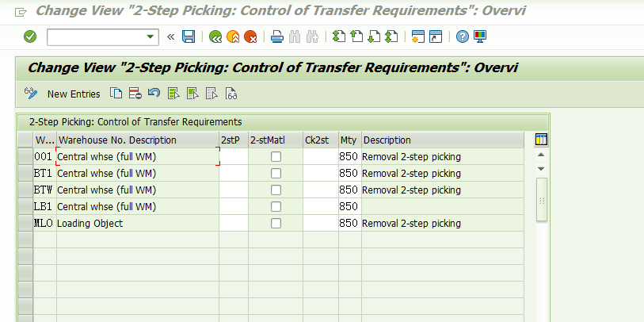Click the Print icon in toolbar
This screenshot has height=322, width=644.
[277, 37]
